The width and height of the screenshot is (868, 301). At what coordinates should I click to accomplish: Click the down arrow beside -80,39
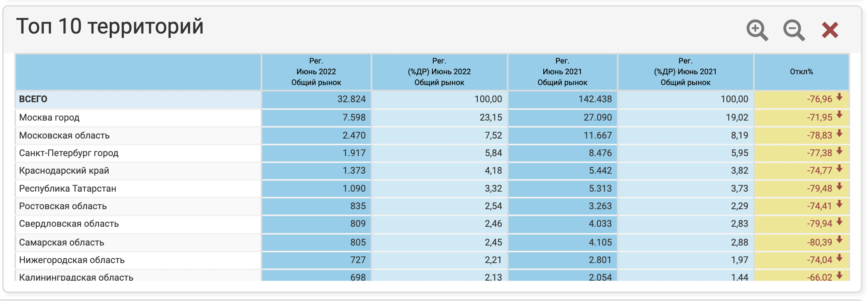(839, 240)
